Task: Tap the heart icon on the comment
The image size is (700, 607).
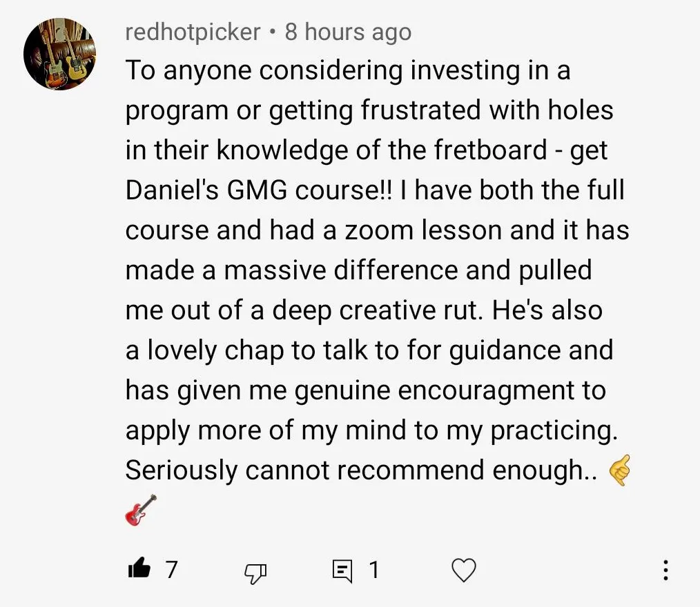Action: (463, 570)
